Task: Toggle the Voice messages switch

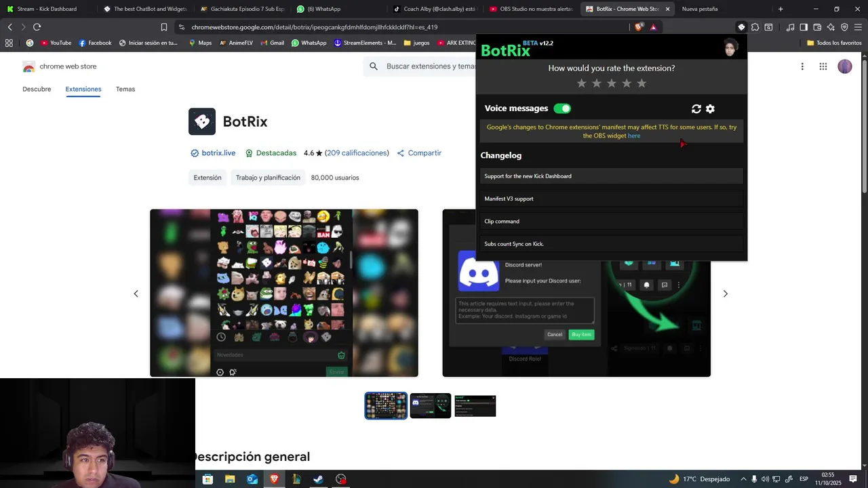Action: [562, 108]
